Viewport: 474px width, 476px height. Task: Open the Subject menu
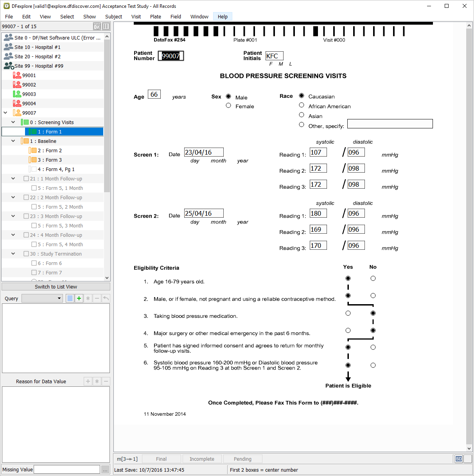click(x=113, y=16)
